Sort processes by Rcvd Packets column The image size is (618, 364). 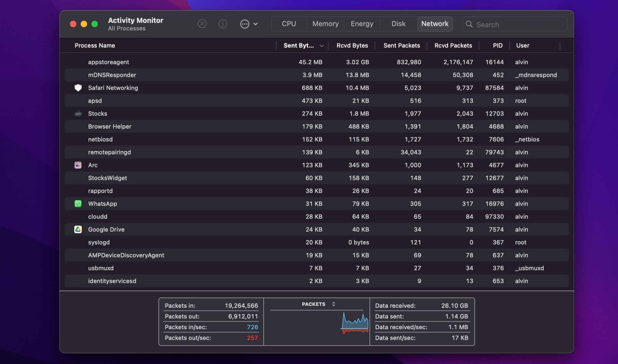(x=453, y=46)
